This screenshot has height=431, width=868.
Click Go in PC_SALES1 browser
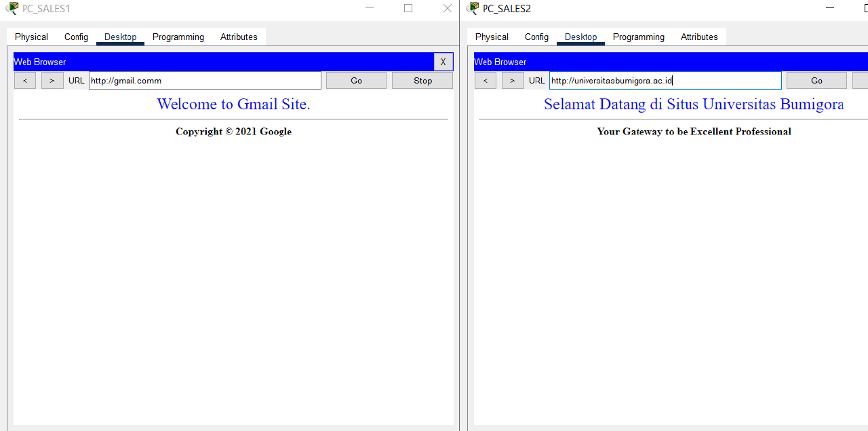(355, 80)
